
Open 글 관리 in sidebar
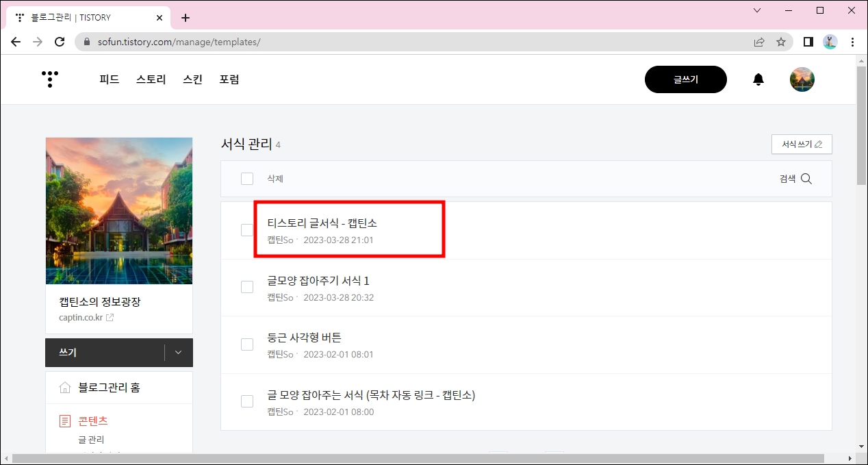click(x=91, y=440)
